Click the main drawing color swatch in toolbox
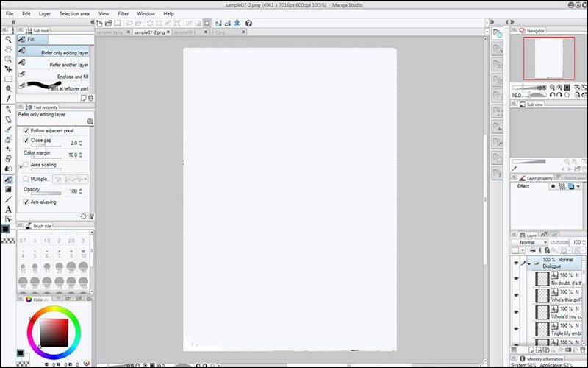The image size is (588, 368). click(x=6, y=229)
